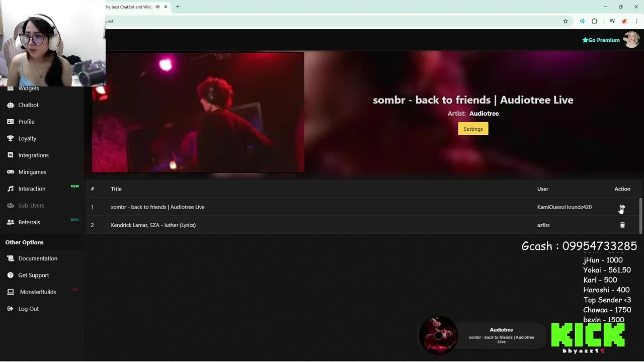Open the user profile picture menu
The height and width of the screenshot is (362, 644).
click(631, 40)
